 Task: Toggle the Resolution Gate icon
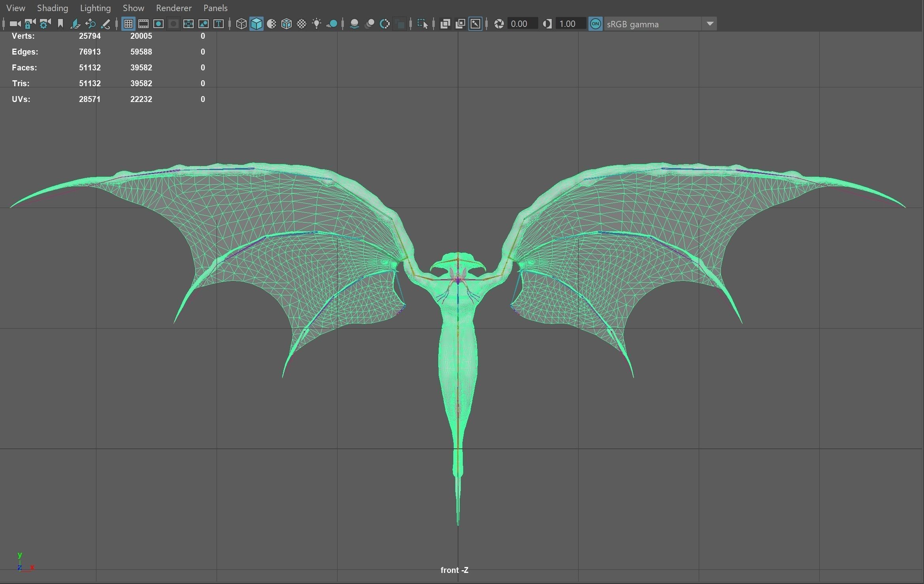click(x=158, y=24)
